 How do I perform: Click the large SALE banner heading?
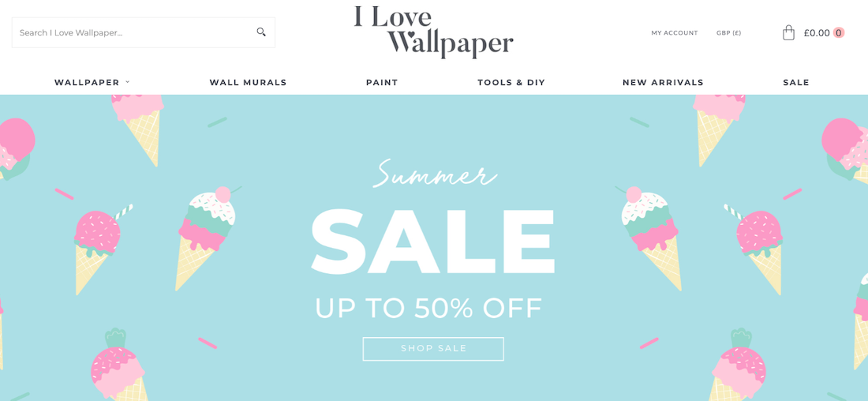[x=433, y=241]
